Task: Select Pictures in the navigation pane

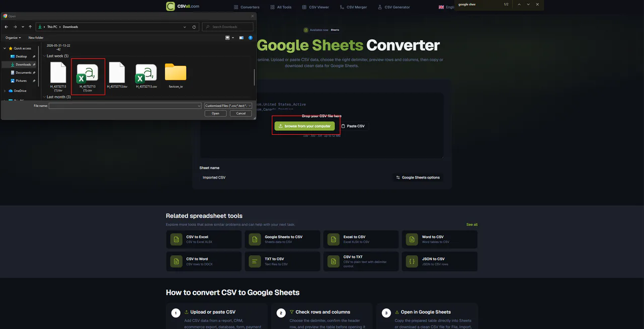Action: pos(21,80)
